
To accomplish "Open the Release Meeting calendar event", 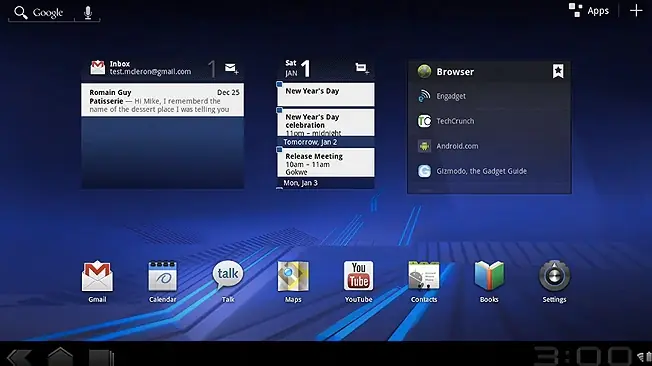I will pos(326,163).
